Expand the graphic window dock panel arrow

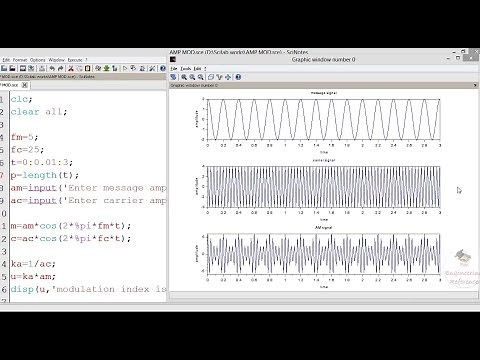[x=475, y=85]
